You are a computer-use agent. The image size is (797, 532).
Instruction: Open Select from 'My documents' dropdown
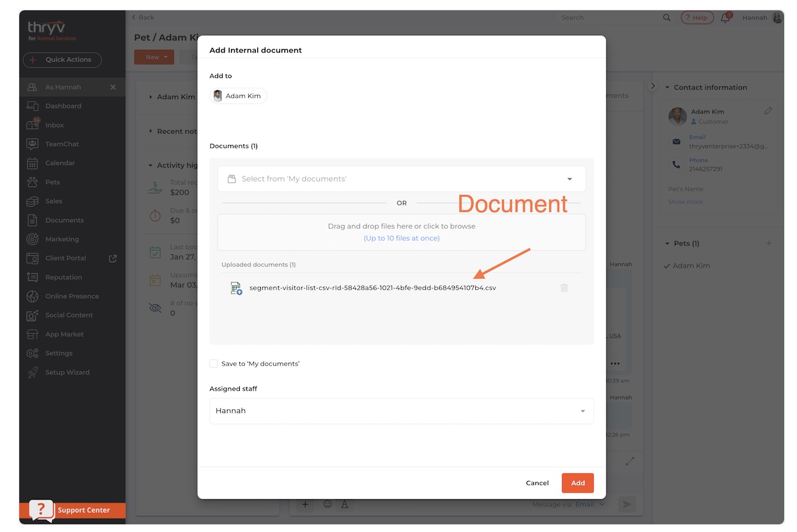(x=401, y=179)
